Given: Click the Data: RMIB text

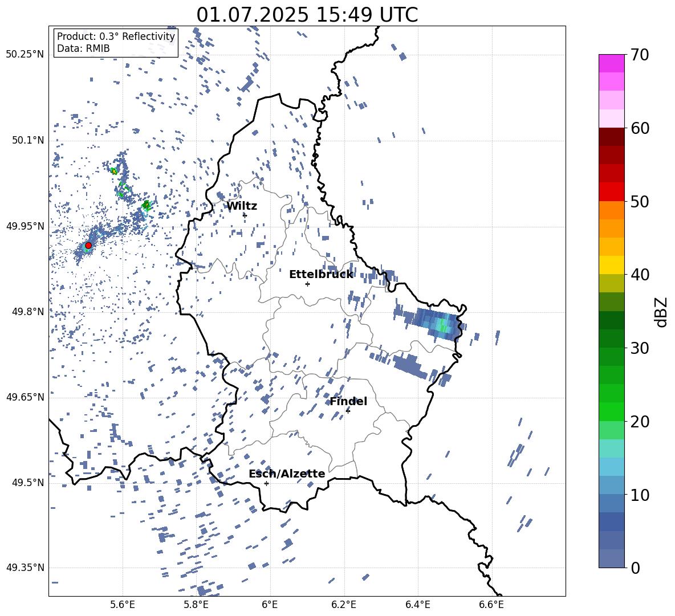Looking at the screenshot, I should tap(83, 48).
